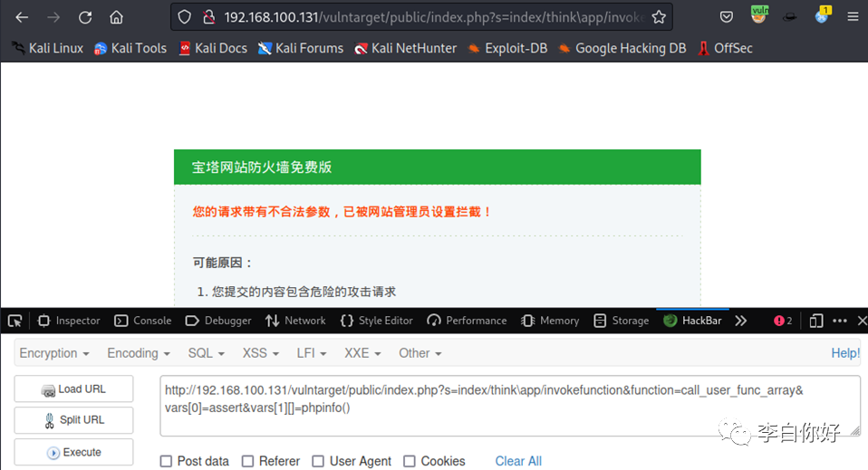868x470 pixels.
Task: Click the Load URL button
Action: click(x=73, y=389)
